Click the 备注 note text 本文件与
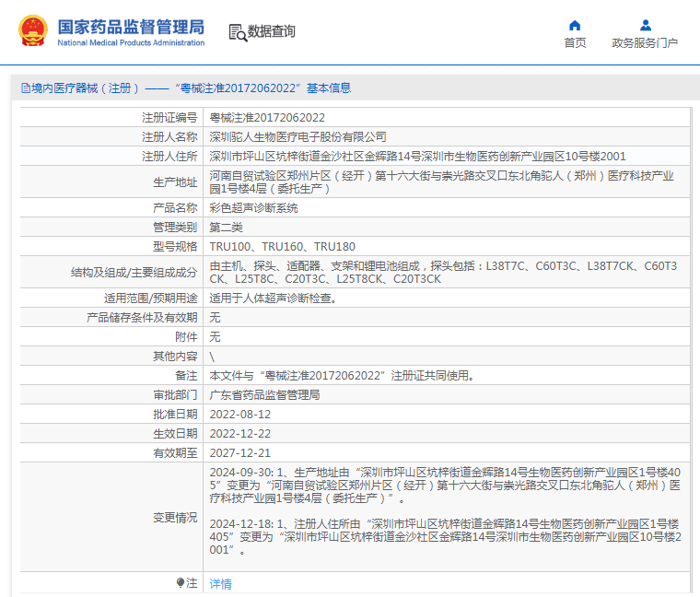 [x=343, y=376]
